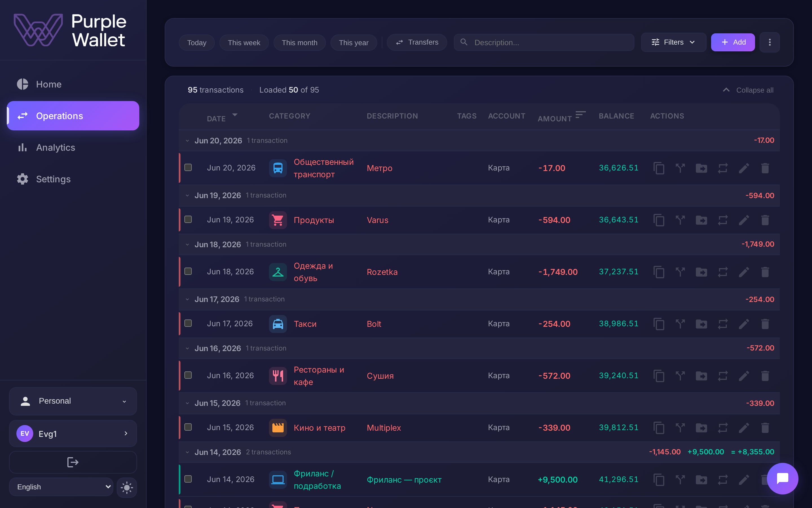Image resolution: width=812 pixels, height=508 pixels.
Task: Open Analytics in the sidebar
Action: pyautogui.click(x=73, y=148)
